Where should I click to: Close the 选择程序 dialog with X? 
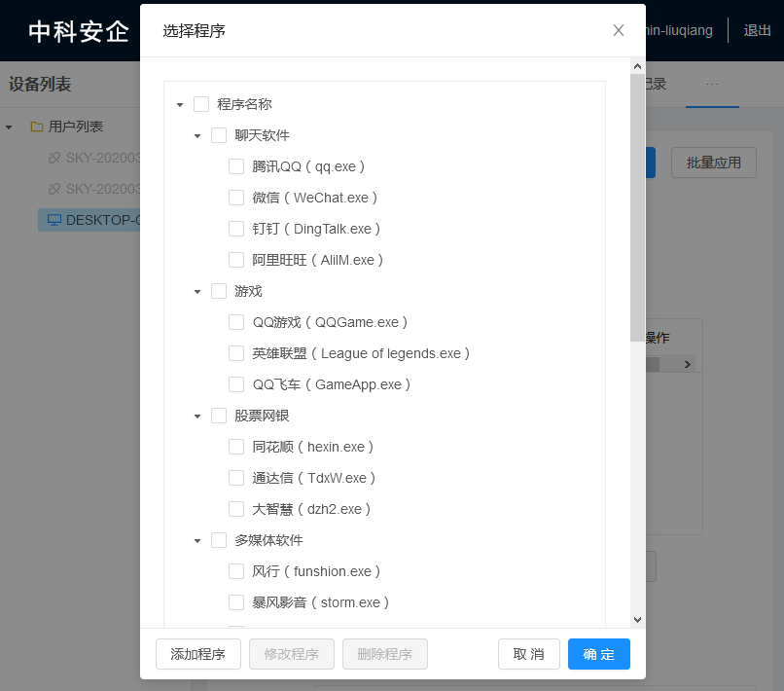click(x=619, y=30)
